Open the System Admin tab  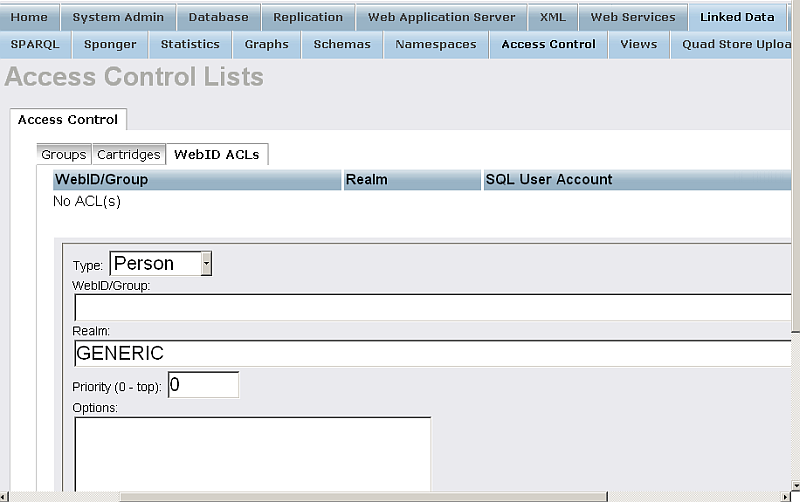tap(118, 17)
